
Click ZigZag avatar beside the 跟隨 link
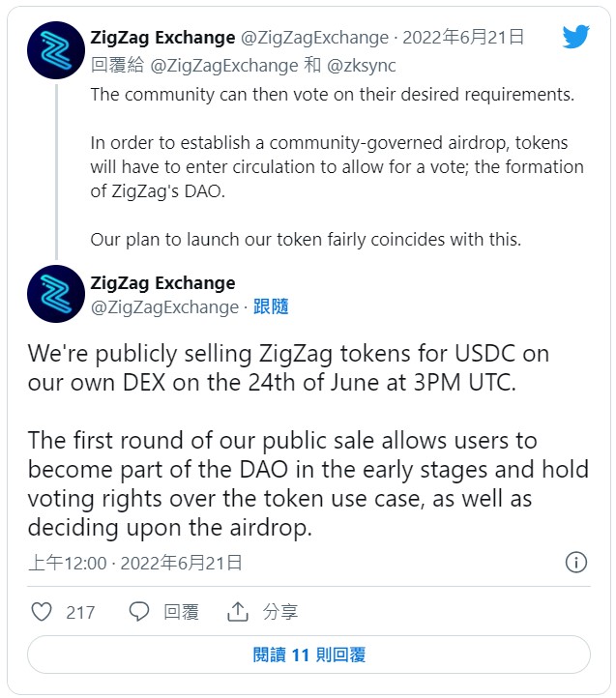tap(55, 294)
